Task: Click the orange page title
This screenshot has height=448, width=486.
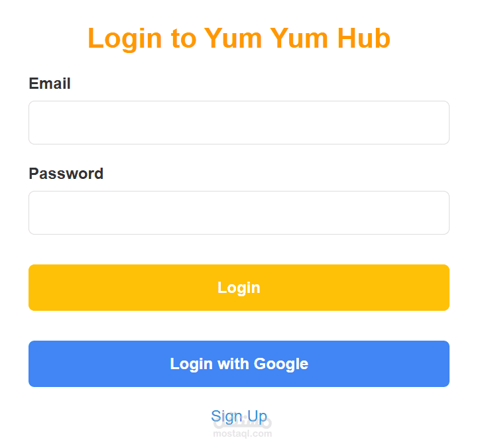Action: coord(239,38)
